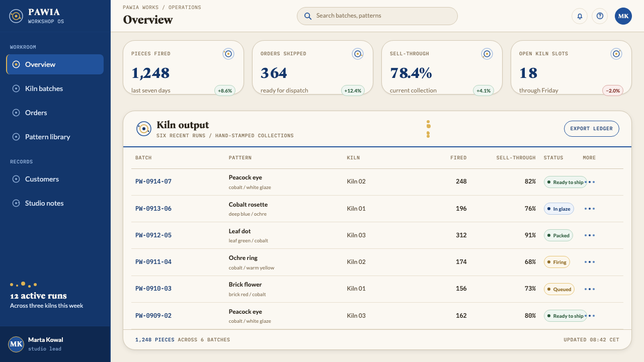Click the Packed status badge
Screen dimensions: 644x362
558,235
